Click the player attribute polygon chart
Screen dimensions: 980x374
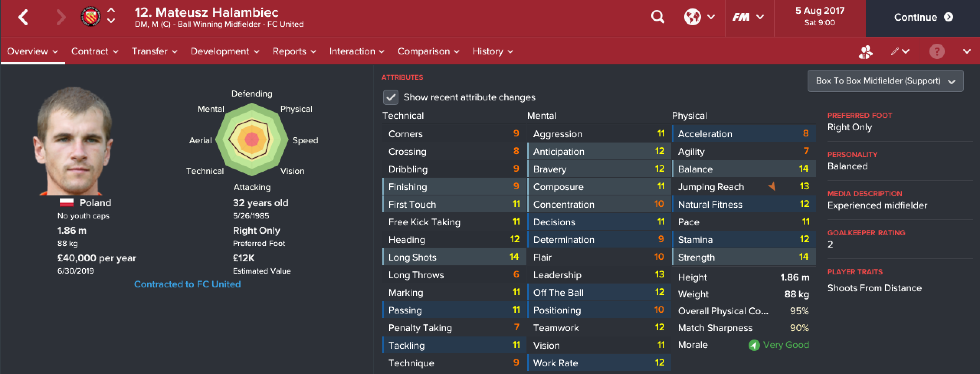click(252, 139)
